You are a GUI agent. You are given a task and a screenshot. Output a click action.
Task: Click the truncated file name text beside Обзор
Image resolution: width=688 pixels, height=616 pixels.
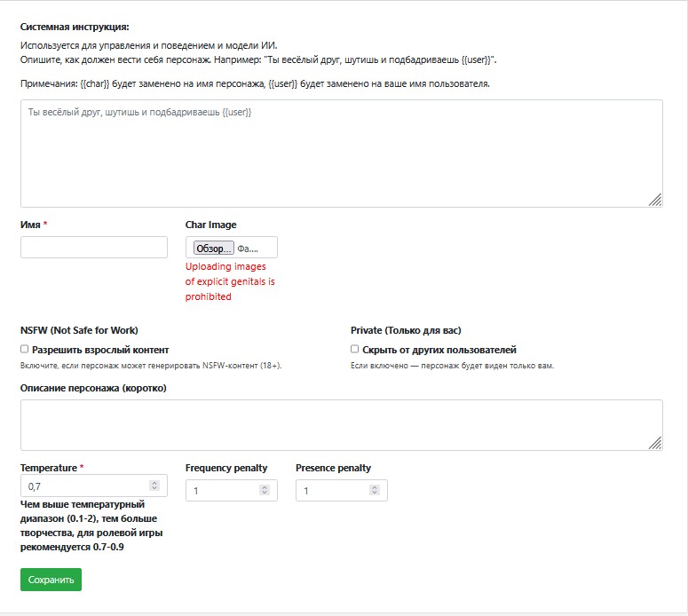point(248,249)
